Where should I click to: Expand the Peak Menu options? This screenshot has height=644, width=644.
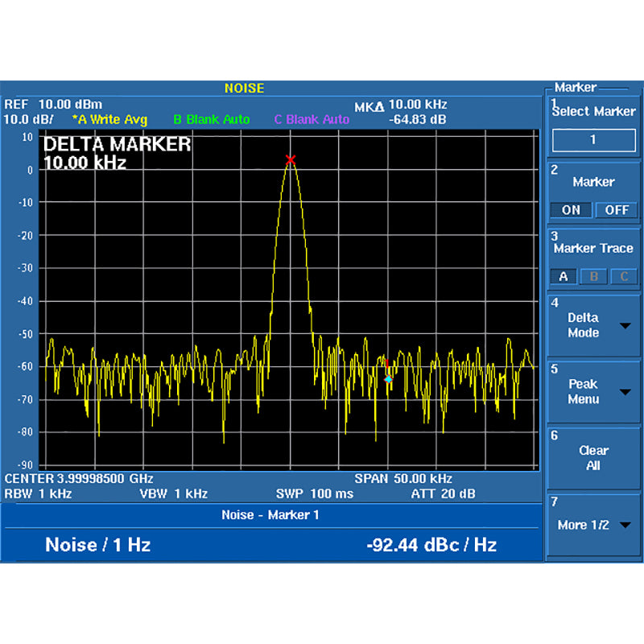click(592, 392)
